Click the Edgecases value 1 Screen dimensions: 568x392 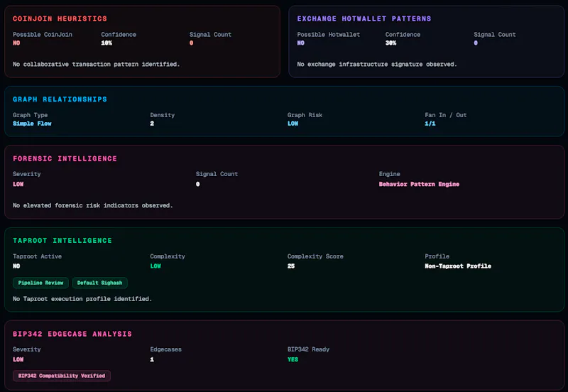coord(152,359)
